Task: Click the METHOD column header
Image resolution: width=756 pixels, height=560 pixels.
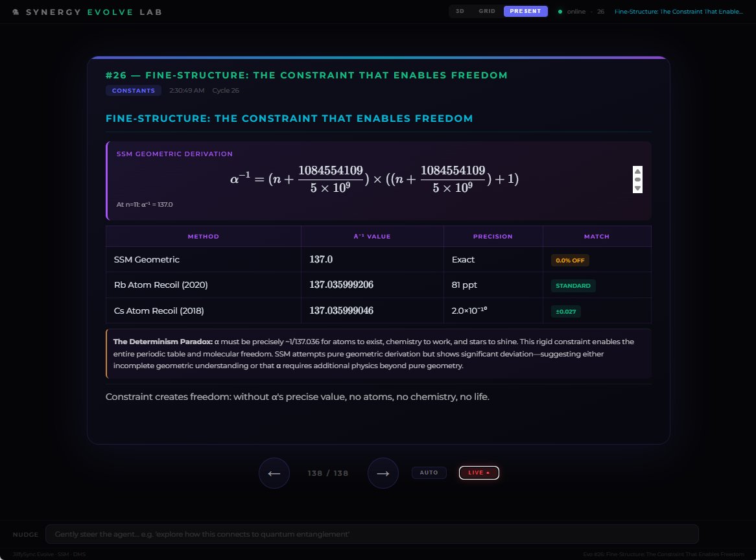Action: (x=204, y=237)
